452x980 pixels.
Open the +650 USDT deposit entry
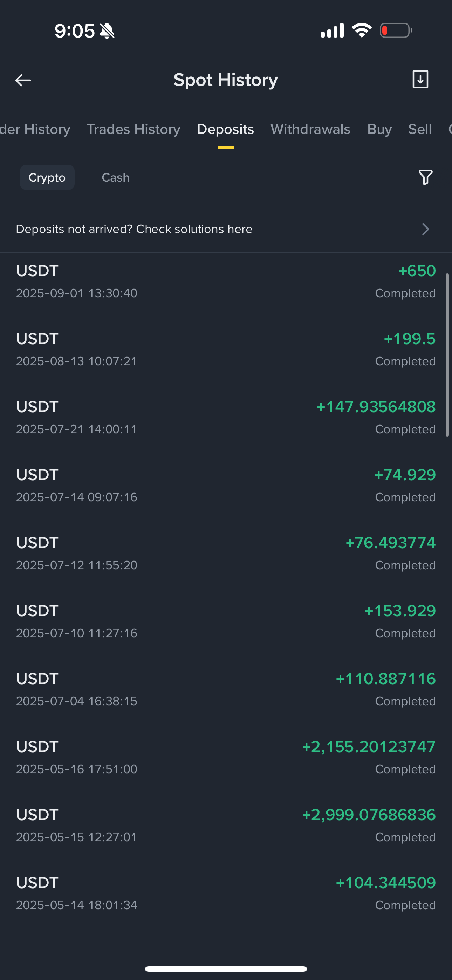(226, 282)
